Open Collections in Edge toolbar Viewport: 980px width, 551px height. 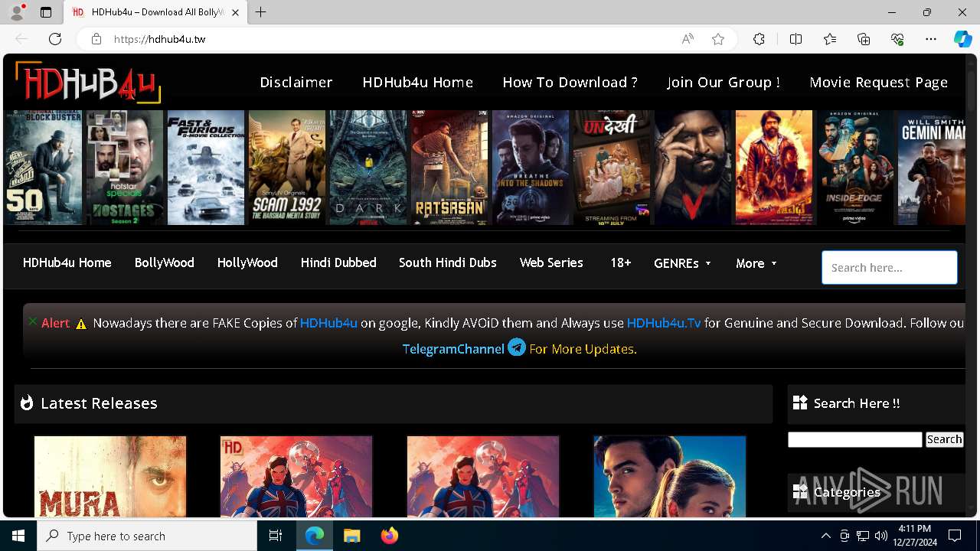pos(864,39)
